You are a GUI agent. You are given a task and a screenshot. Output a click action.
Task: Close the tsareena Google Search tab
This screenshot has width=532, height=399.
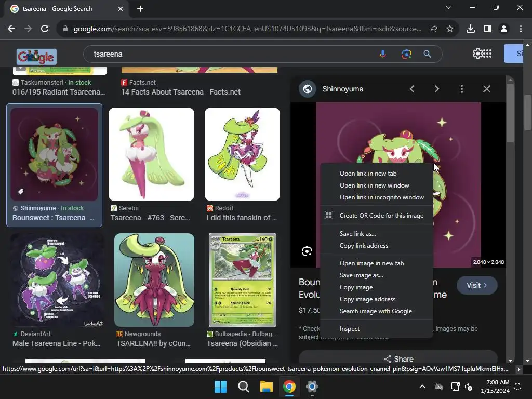pyautogui.click(x=121, y=9)
